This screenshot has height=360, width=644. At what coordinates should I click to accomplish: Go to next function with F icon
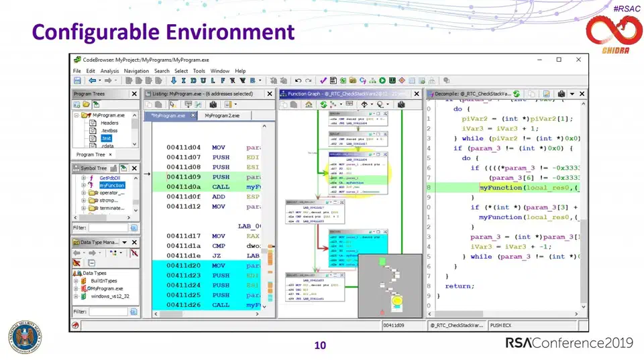coord(223,81)
